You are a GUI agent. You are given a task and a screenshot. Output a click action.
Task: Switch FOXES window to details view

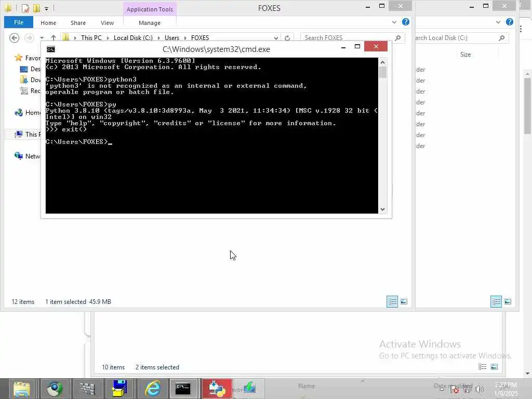click(x=392, y=301)
